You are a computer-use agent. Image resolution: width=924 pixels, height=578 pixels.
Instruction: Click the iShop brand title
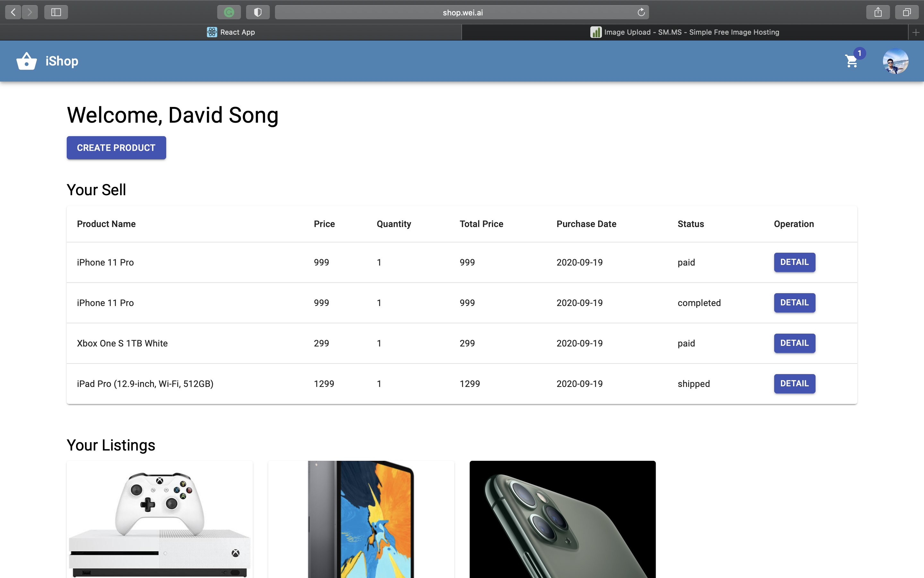point(62,61)
